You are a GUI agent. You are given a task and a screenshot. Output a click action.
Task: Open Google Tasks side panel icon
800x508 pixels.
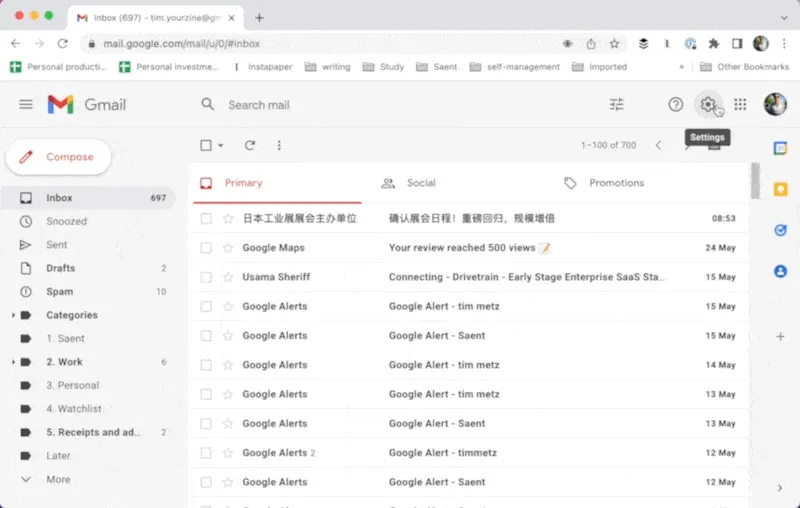click(x=780, y=230)
